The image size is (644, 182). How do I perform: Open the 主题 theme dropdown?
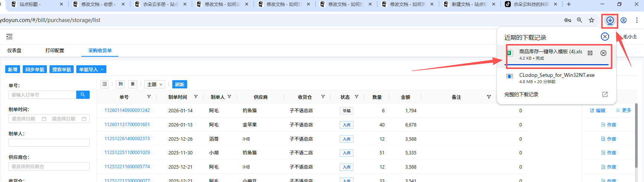(155, 84)
